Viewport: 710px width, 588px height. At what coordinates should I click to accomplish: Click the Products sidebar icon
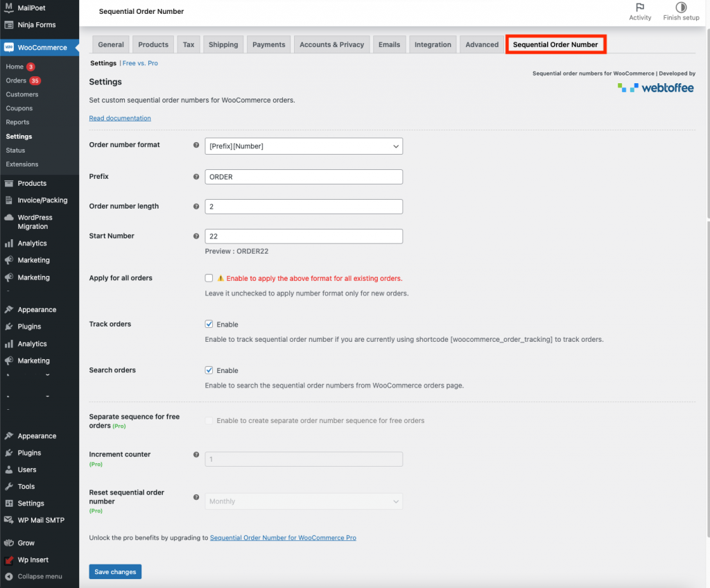coord(8,184)
